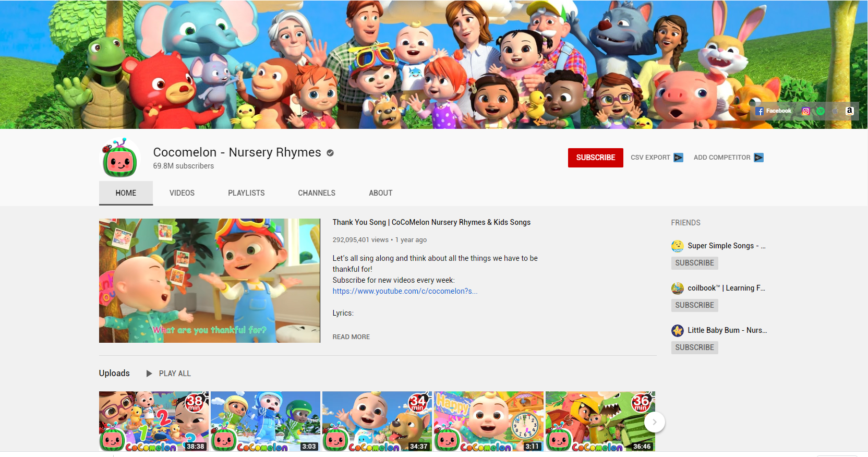Open the PLAYLISTS tab
Viewport: 868px width, 457px height.
246,193
